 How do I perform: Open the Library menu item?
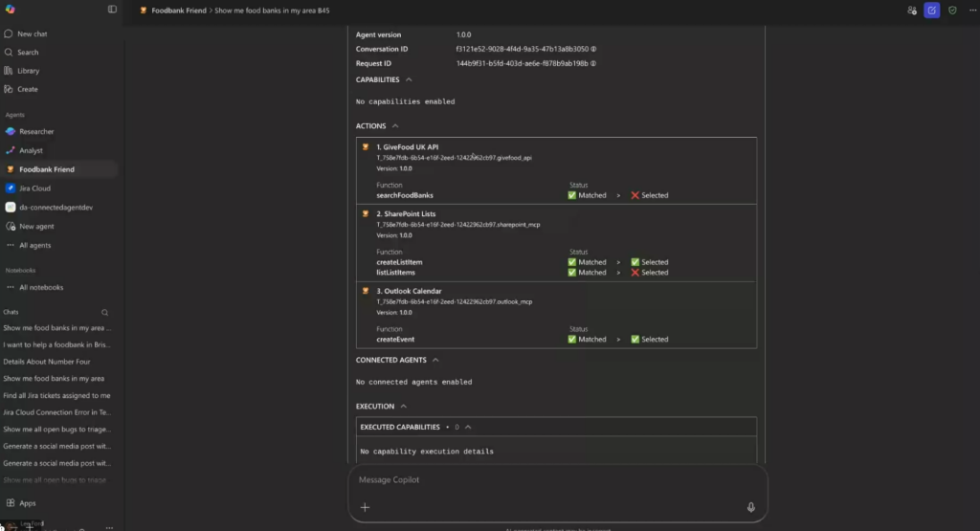[29, 71]
